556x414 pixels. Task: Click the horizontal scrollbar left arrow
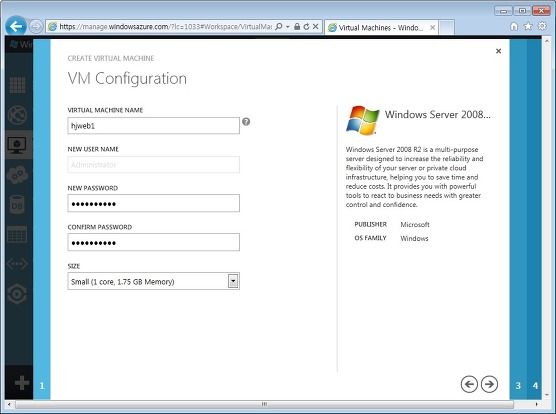[9, 404]
